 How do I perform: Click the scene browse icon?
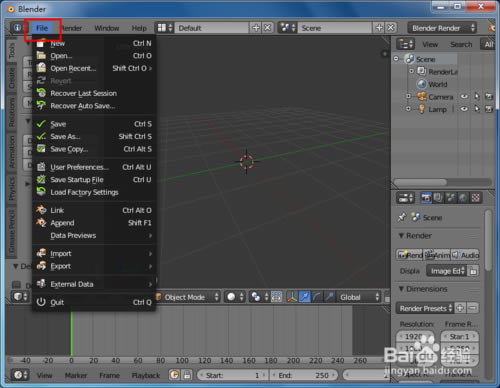pyautogui.click(x=287, y=28)
